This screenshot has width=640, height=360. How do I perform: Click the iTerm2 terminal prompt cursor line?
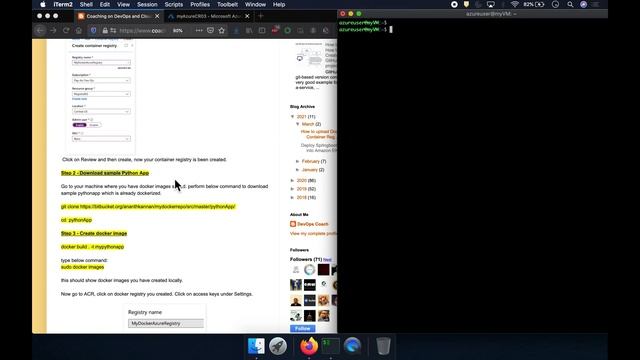point(366,29)
